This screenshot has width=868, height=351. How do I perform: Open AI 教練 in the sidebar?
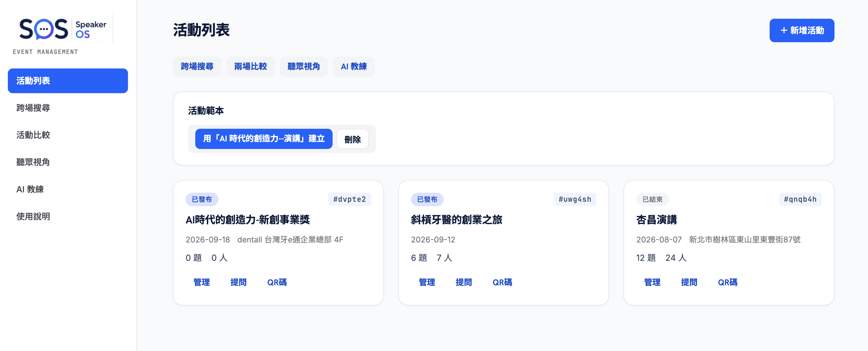[x=68, y=189]
